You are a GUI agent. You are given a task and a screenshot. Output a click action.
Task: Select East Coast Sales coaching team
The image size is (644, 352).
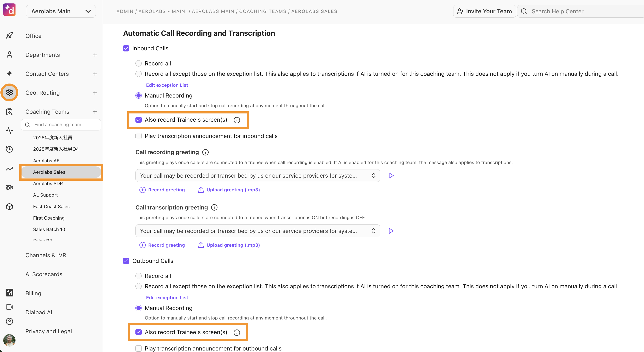(51, 206)
